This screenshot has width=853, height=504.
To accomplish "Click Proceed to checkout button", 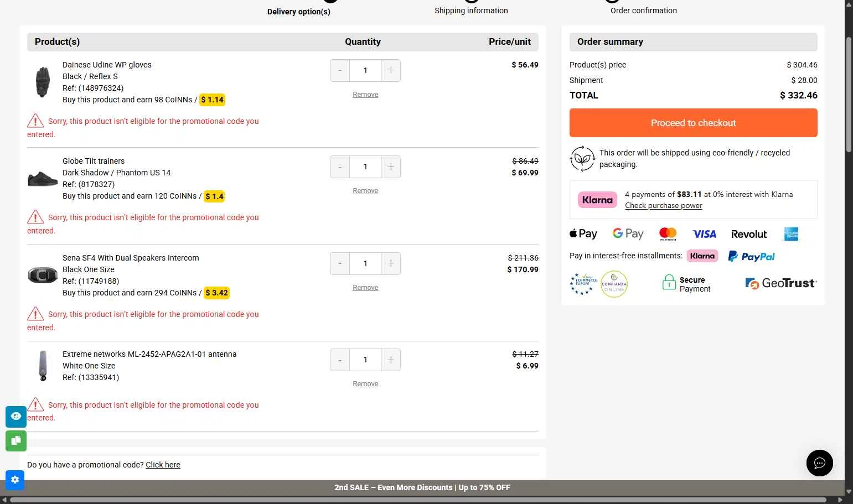I will (693, 123).
